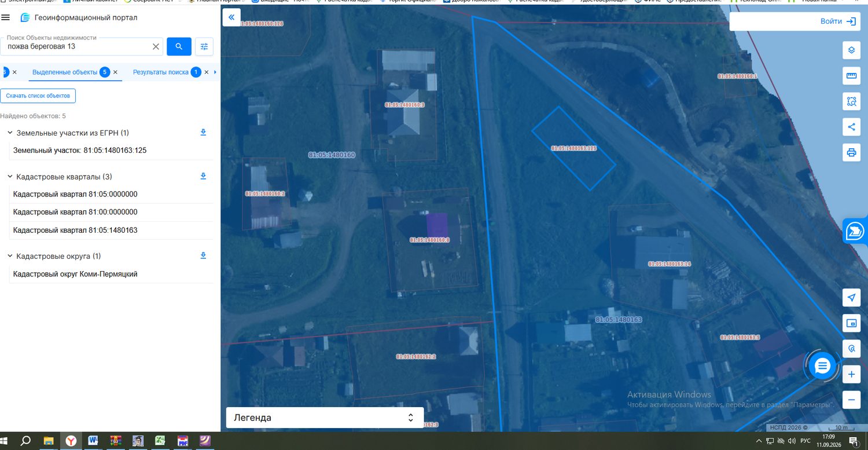Expand the Легенда dropdown panel

(x=325, y=418)
